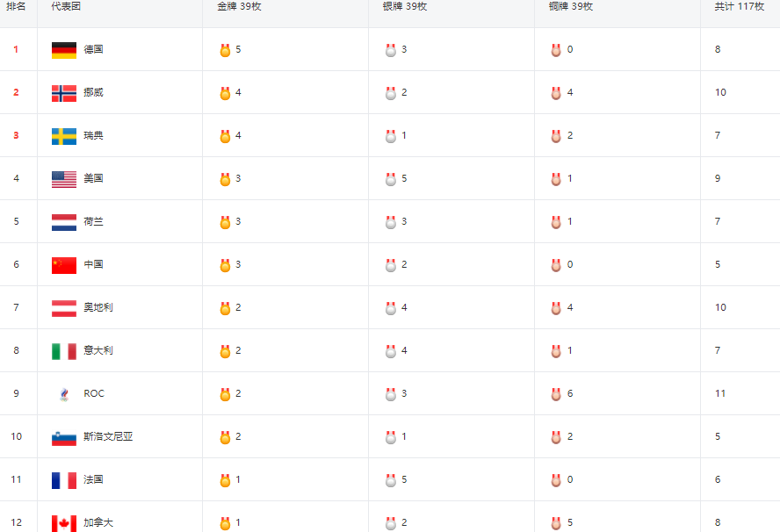The width and height of the screenshot is (780, 532).
Task: Open the 斯洛文尼亚 team link
Action: (x=108, y=436)
